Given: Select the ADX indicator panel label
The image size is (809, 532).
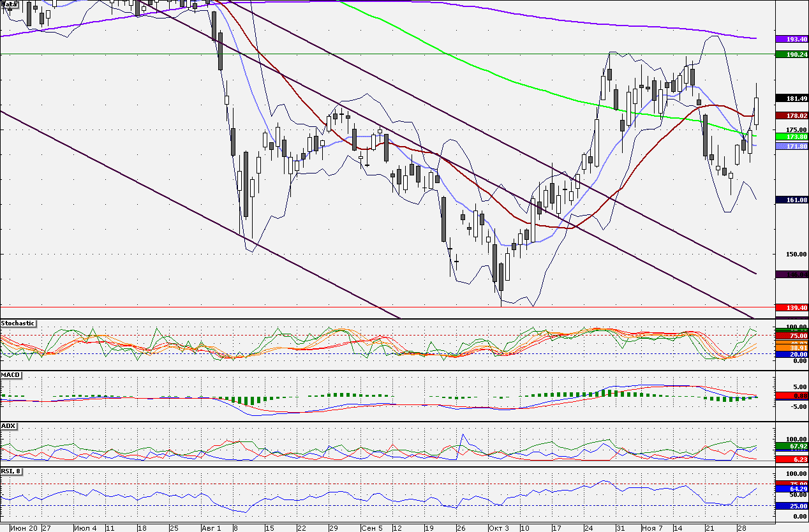Looking at the screenshot, I should (8, 425).
